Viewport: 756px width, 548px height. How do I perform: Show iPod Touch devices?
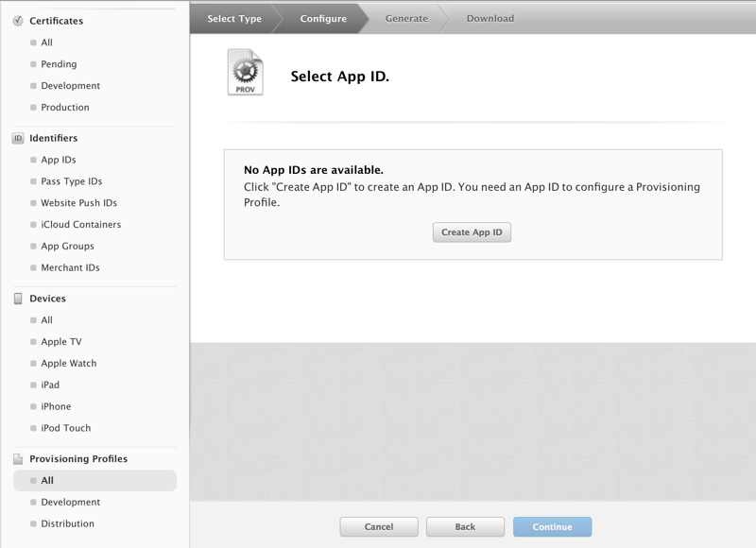[66, 428]
